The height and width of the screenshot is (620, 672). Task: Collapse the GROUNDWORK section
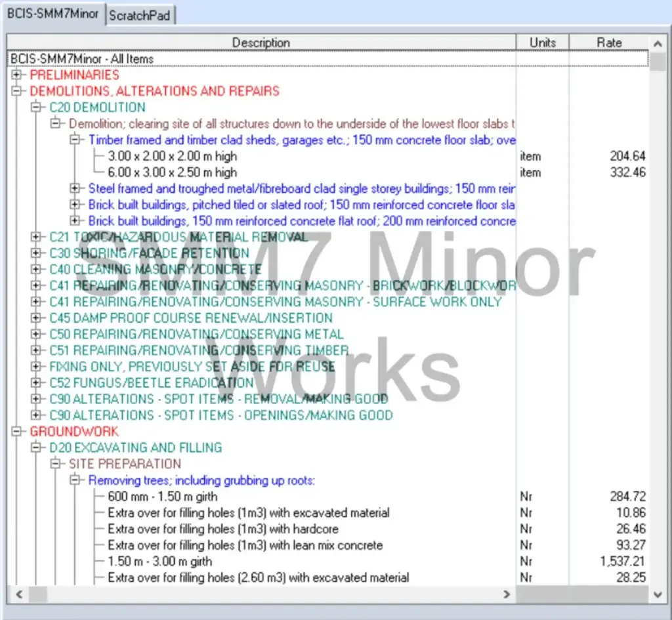point(16,432)
